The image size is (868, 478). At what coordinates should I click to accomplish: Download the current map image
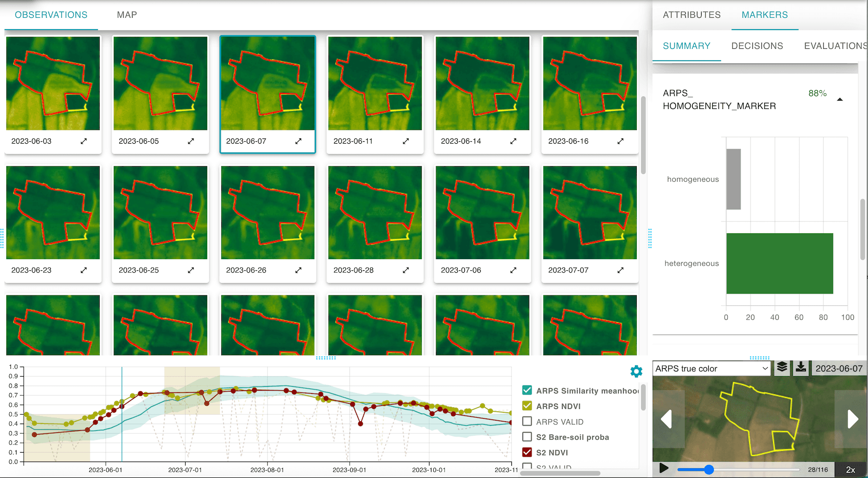tap(801, 368)
